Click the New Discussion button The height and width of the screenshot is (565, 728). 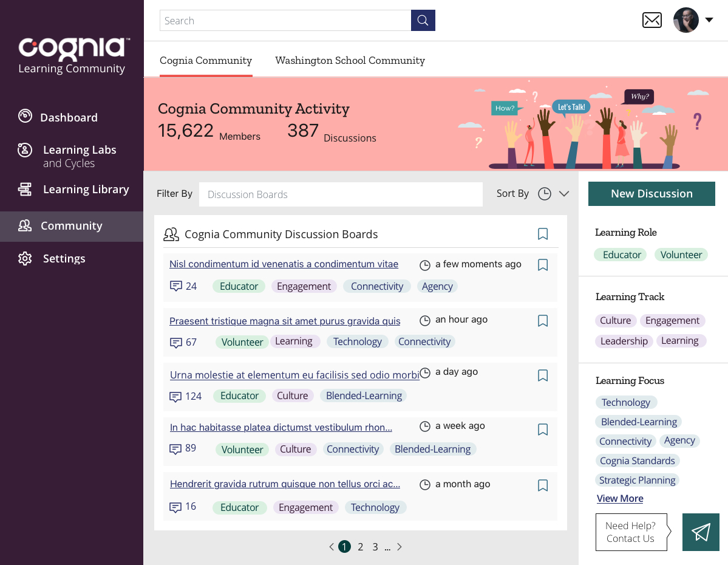click(x=651, y=194)
